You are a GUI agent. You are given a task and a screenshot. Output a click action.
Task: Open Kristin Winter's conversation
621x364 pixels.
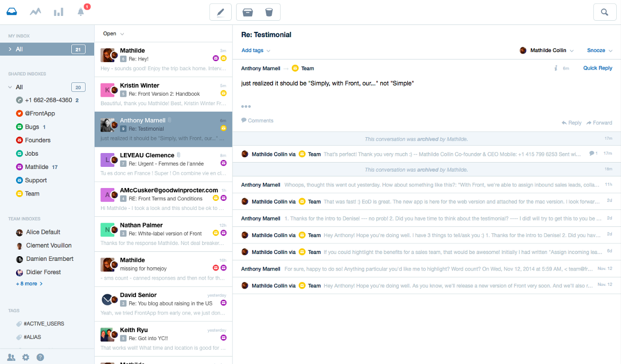(x=163, y=94)
